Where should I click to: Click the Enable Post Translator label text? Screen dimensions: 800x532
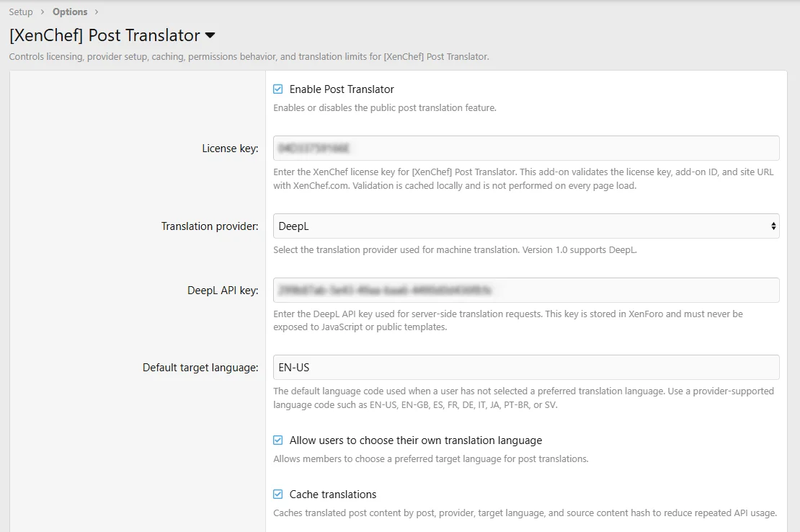pos(342,89)
